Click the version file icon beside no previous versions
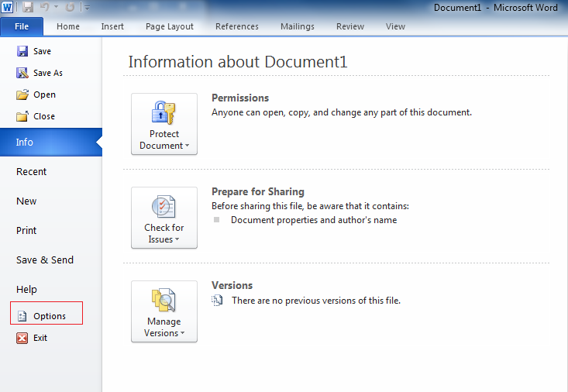The height and width of the screenshot is (392, 568). [217, 301]
